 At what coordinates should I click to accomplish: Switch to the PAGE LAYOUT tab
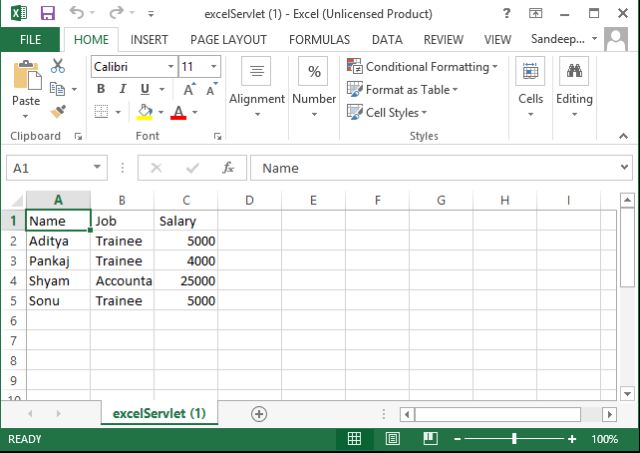228,40
